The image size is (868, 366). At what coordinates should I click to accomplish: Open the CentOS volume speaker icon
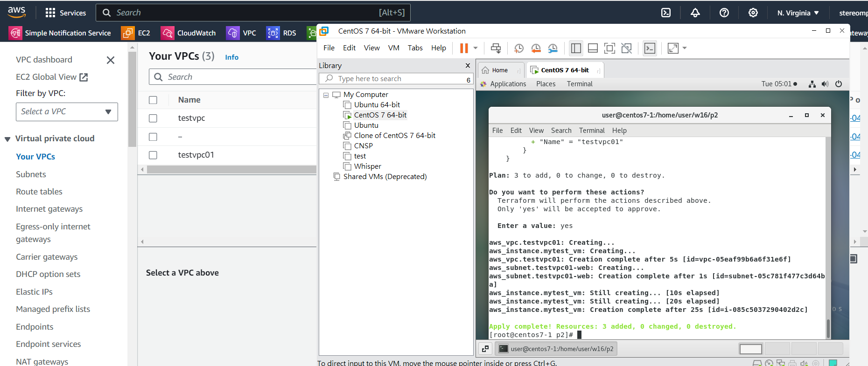pyautogui.click(x=825, y=84)
